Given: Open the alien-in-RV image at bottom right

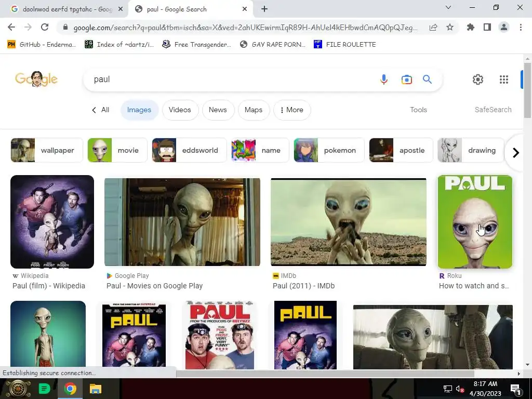Looking at the screenshot, I should pyautogui.click(x=433, y=337).
